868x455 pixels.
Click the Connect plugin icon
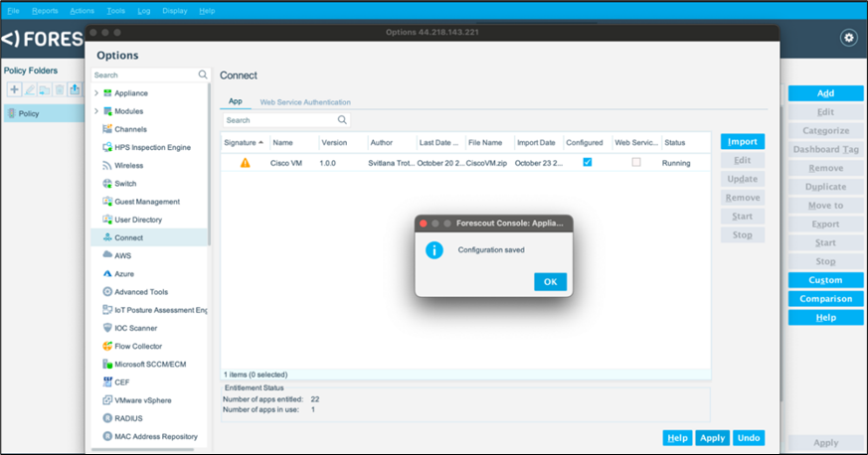tap(107, 237)
